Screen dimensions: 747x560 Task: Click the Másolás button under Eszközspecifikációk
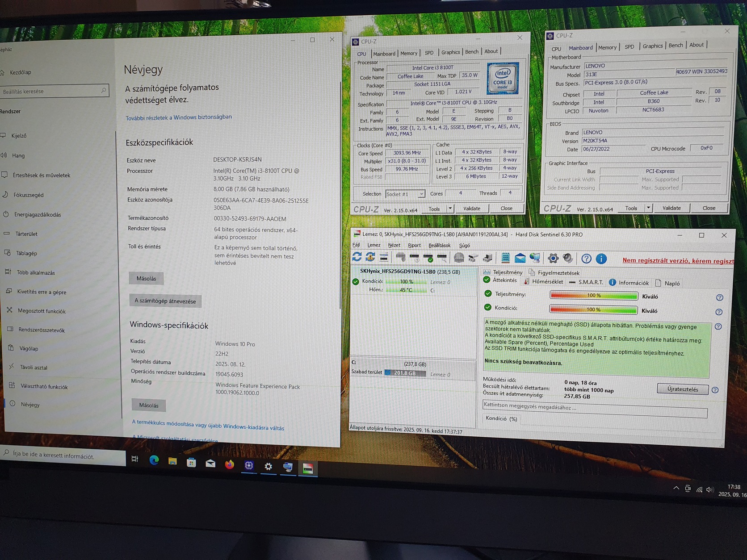146,278
